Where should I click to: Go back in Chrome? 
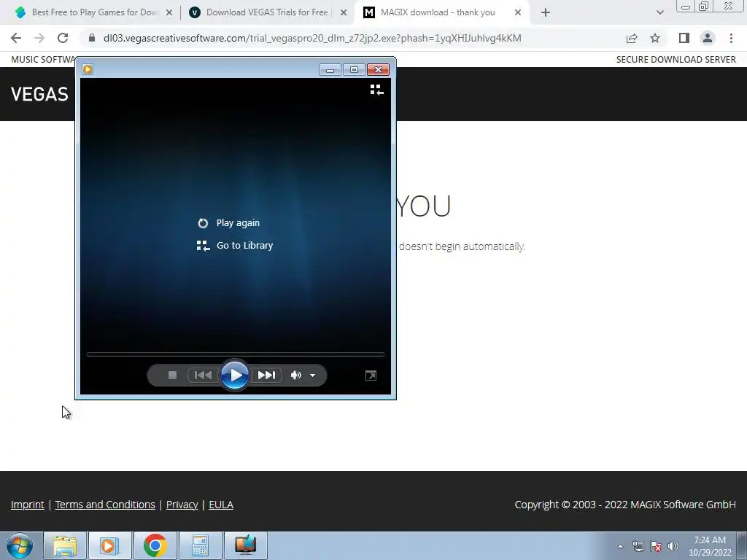[16, 38]
